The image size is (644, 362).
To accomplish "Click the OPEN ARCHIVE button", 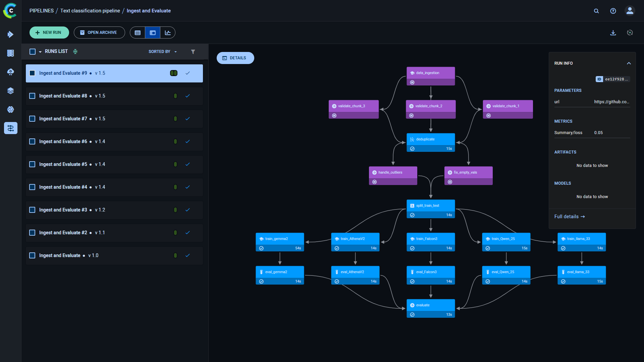I will tap(99, 33).
